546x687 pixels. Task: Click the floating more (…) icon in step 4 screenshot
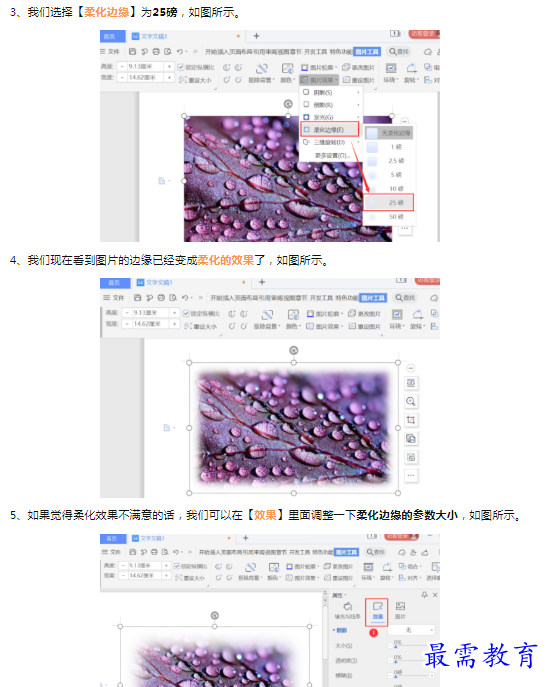(411, 475)
